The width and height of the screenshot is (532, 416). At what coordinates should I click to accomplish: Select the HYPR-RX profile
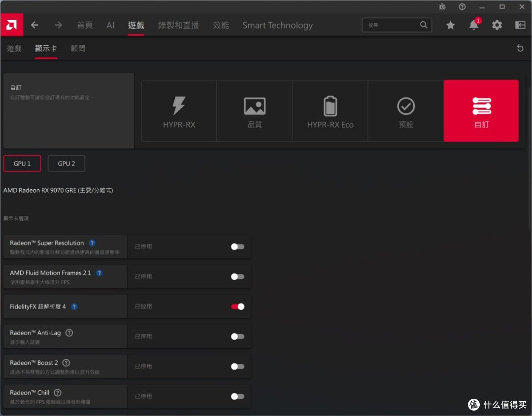click(179, 111)
